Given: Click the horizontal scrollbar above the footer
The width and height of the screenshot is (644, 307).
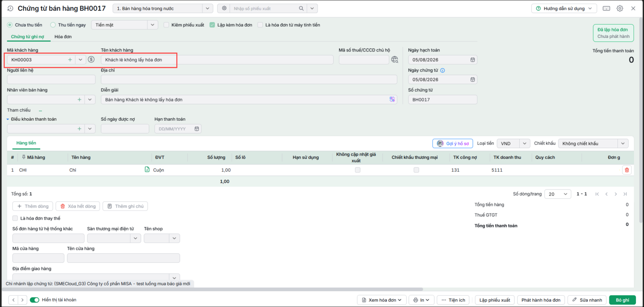Looking at the screenshot, I should pos(213,289).
